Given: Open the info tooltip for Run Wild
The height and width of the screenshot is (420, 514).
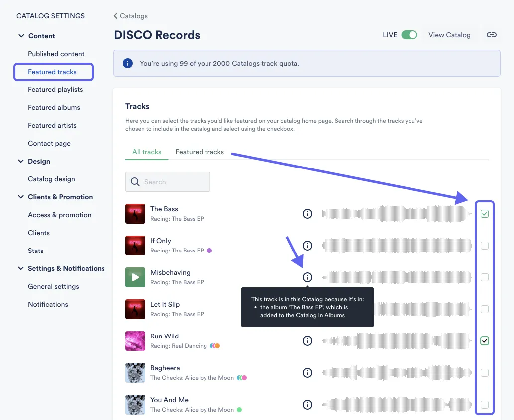Looking at the screenshot, I should [x=307, y=341].
